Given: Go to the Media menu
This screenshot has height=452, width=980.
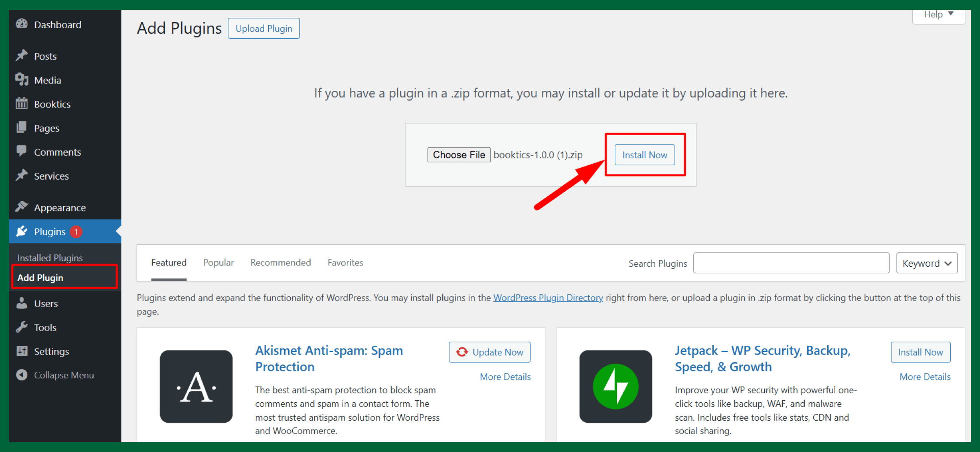Looking at the screenshot, I should tap(65, 80).
